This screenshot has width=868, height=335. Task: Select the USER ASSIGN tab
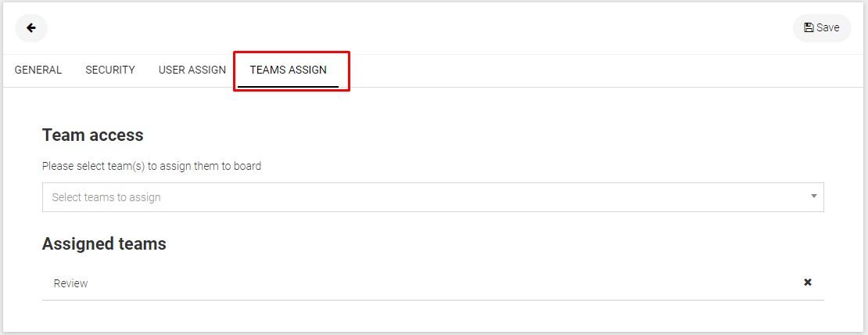coord(192,70)
